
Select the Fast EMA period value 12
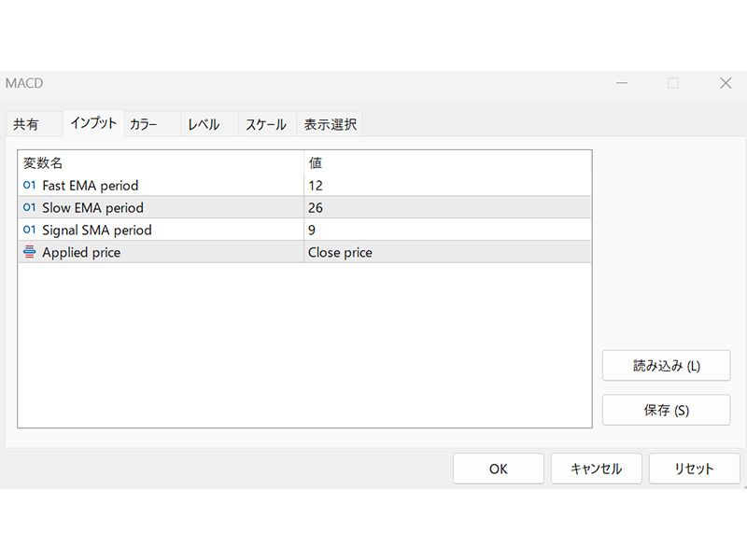pyautogui.click(x=447, y=185)
